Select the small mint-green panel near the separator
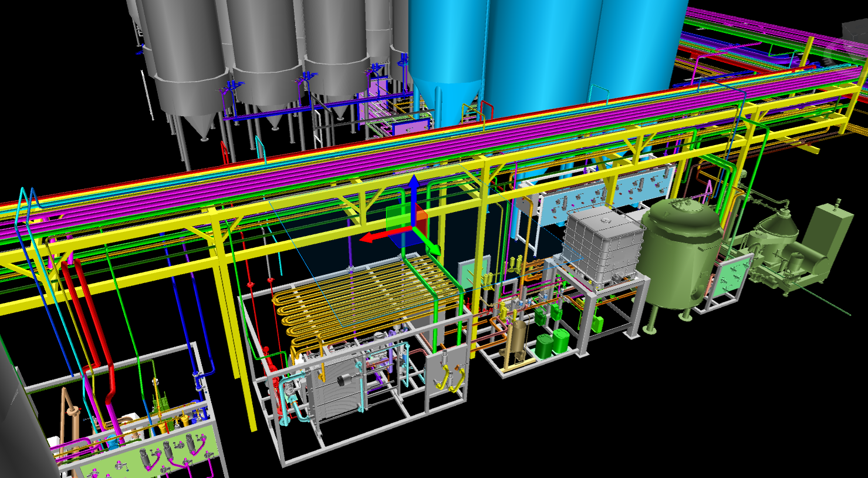 tap(731, 278)
